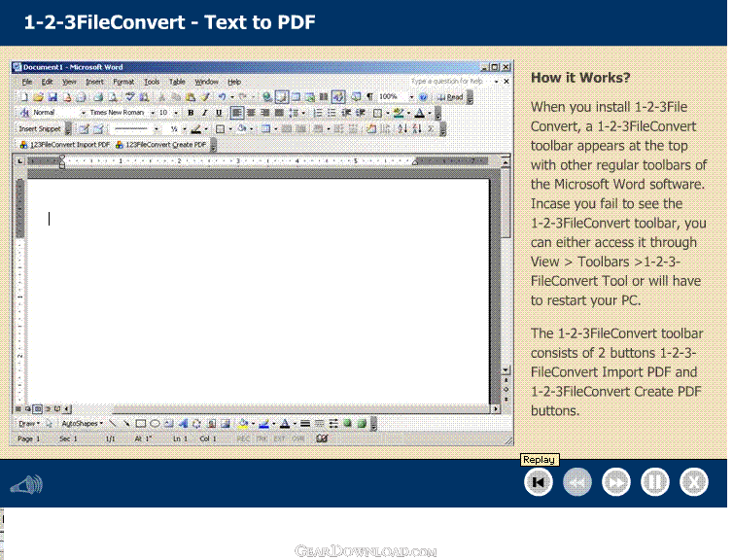
Task: Open the Zoom 100% dropdown
Action: point(411,97)
